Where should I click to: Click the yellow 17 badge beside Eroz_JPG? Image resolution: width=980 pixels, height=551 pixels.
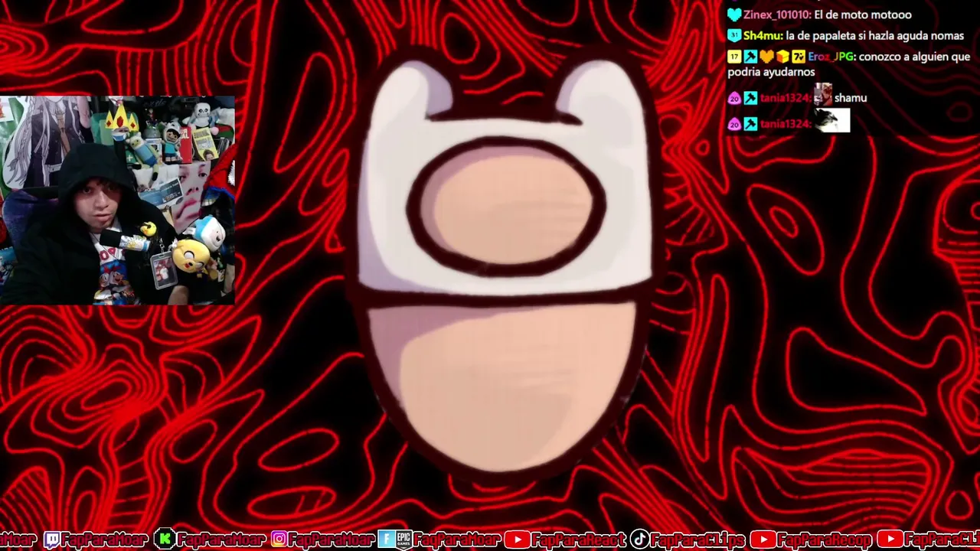click(734, 57)
